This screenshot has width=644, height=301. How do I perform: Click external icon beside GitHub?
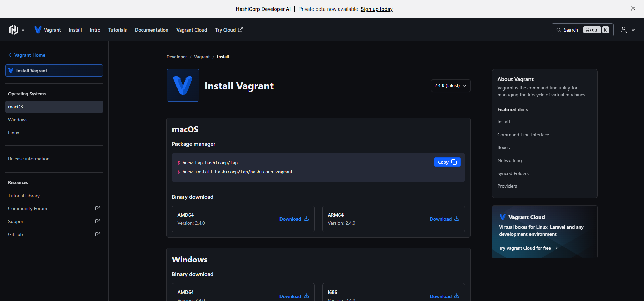[98, 234]
